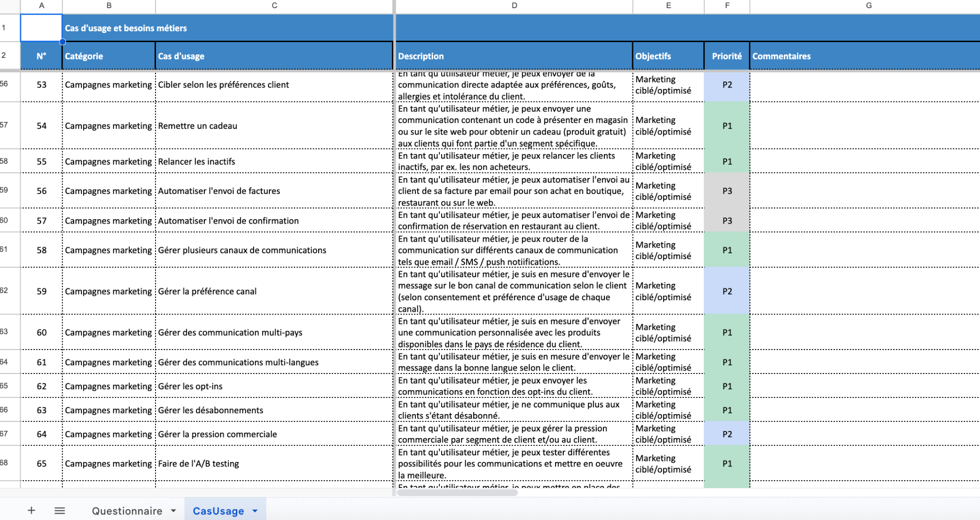
Task: Select spreadsheet row 65 header
Action: click(10, 385)
